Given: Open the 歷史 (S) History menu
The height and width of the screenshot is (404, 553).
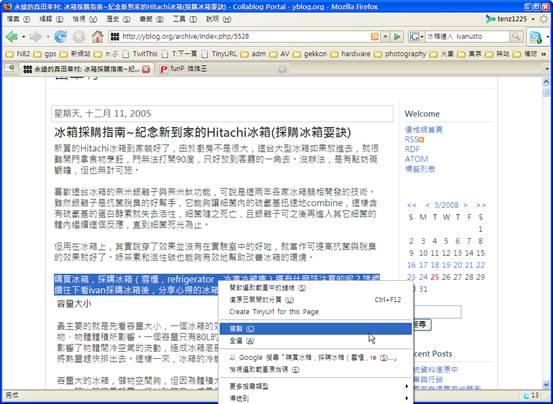Looking at the screenshot, I should tap(118, 19).
